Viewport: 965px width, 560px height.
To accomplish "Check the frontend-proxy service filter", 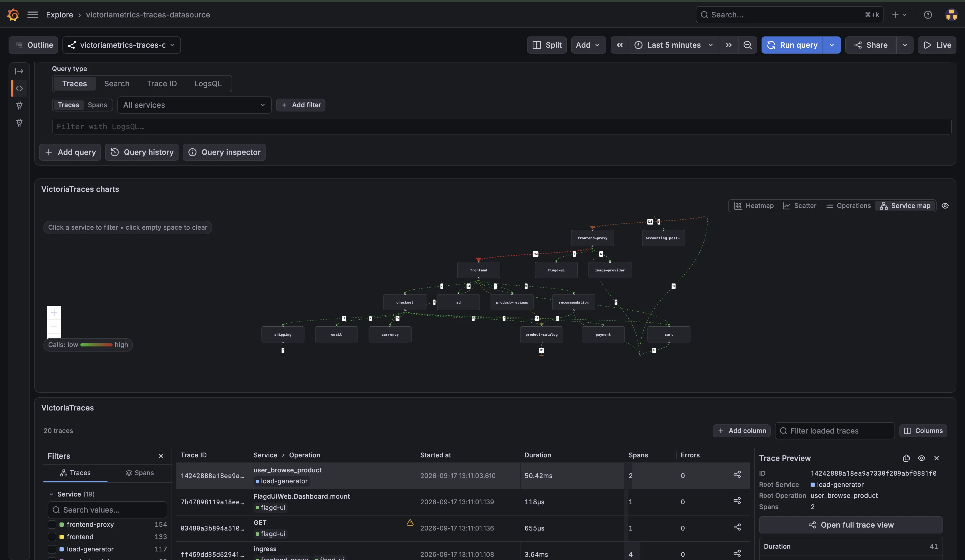I will [52, 524].
